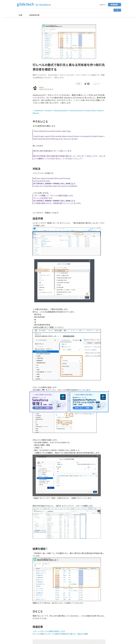Open report tab screenshot in step 1

click(67, 241)
